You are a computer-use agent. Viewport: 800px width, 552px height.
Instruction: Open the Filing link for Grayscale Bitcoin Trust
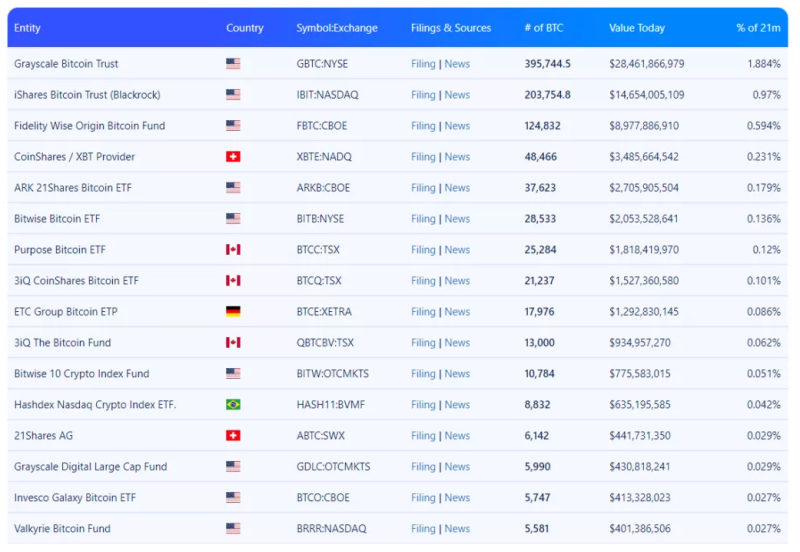[x=423, y=64]
